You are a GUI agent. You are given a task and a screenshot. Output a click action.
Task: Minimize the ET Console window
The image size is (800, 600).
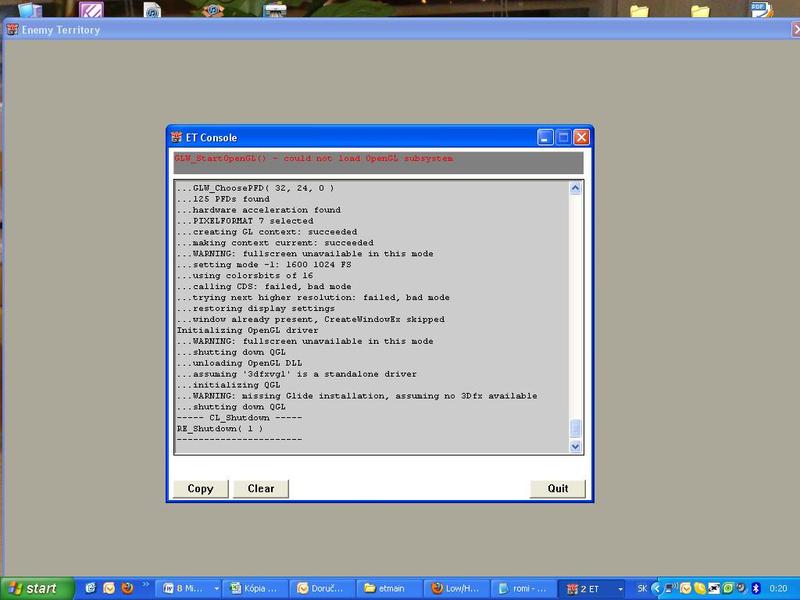click(x=545, y=137)
